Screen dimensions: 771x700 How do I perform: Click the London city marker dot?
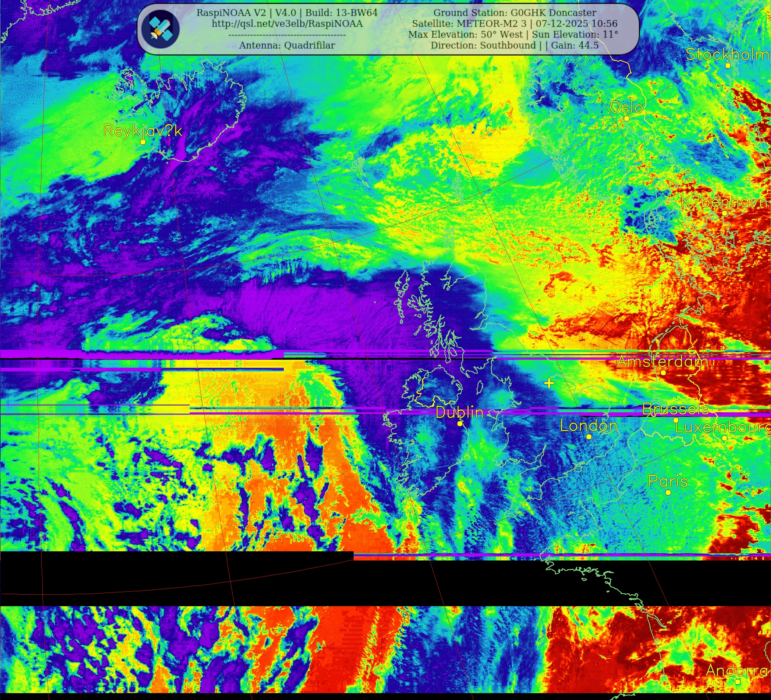[x=589, y=437]
